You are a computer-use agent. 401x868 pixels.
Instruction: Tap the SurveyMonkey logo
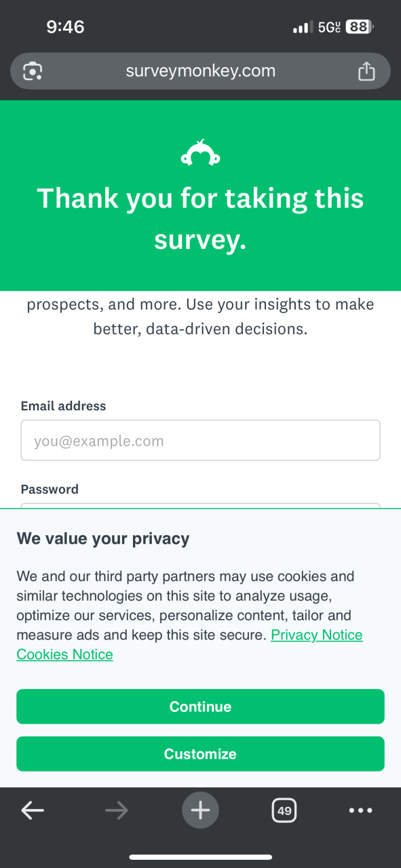(x=200, y=153)
